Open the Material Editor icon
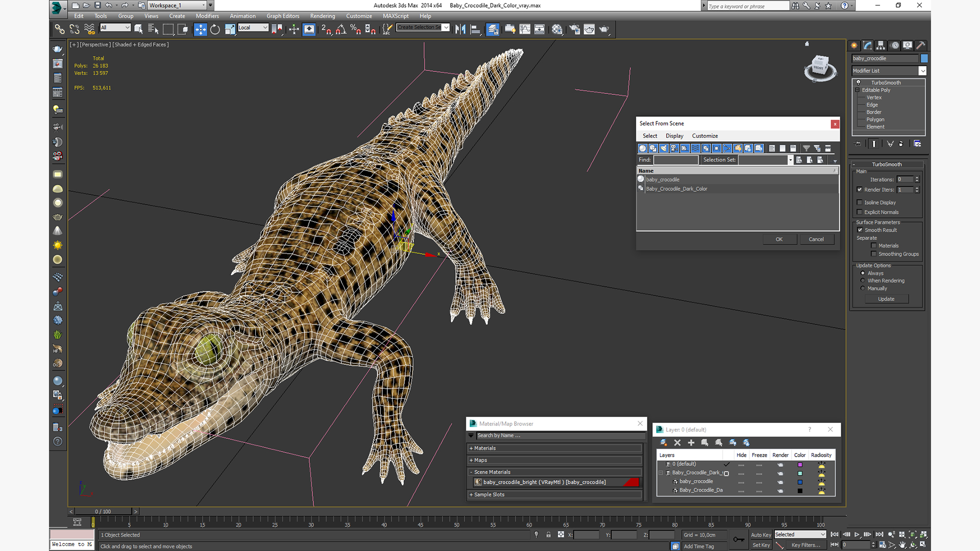Viewport: 980px width, 551px height. (557, 30)
